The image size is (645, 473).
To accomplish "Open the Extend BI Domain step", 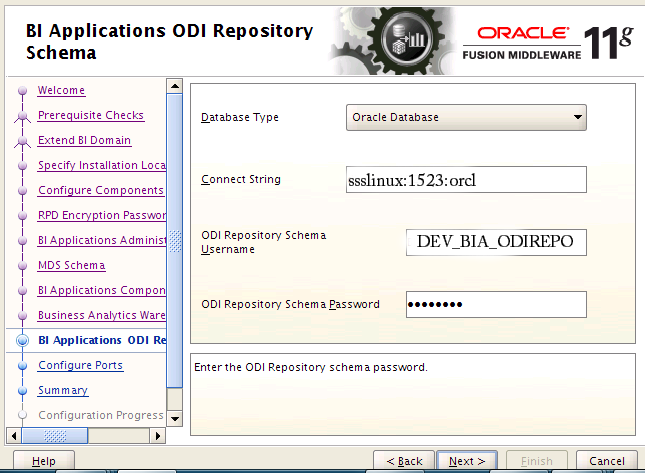I will (x=84, y=141).
